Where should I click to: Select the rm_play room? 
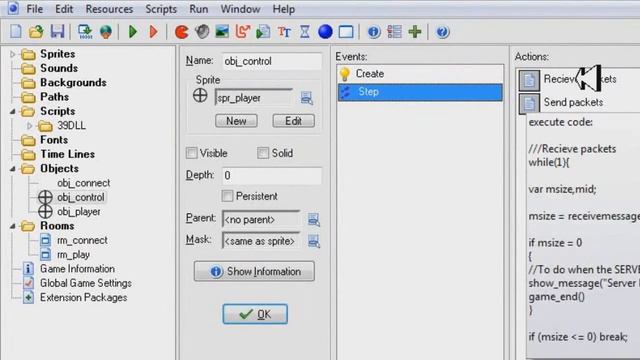point(73,254)
